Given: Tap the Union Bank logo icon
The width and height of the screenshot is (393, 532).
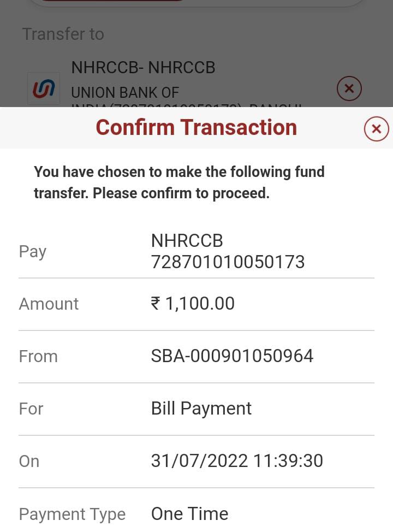Looking at the screenshot, I should [44, 88].
